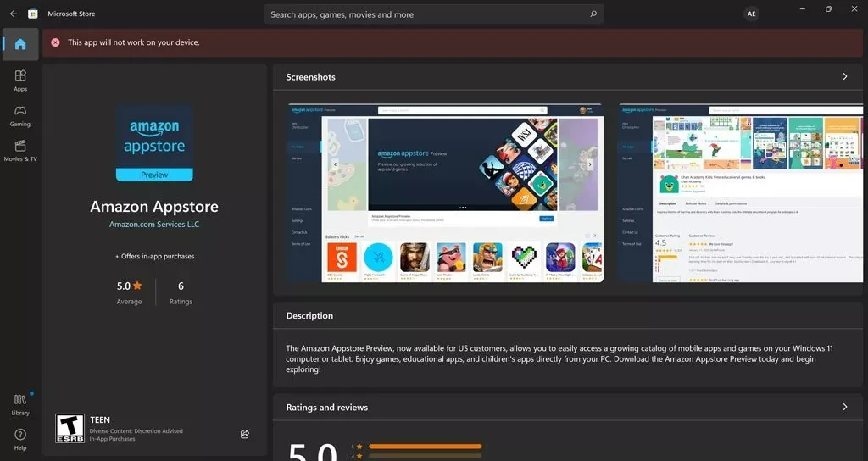The height and width of the screenshot is (461, 868).
Task: Click the description paragraph text
Action: pos(559,358)
